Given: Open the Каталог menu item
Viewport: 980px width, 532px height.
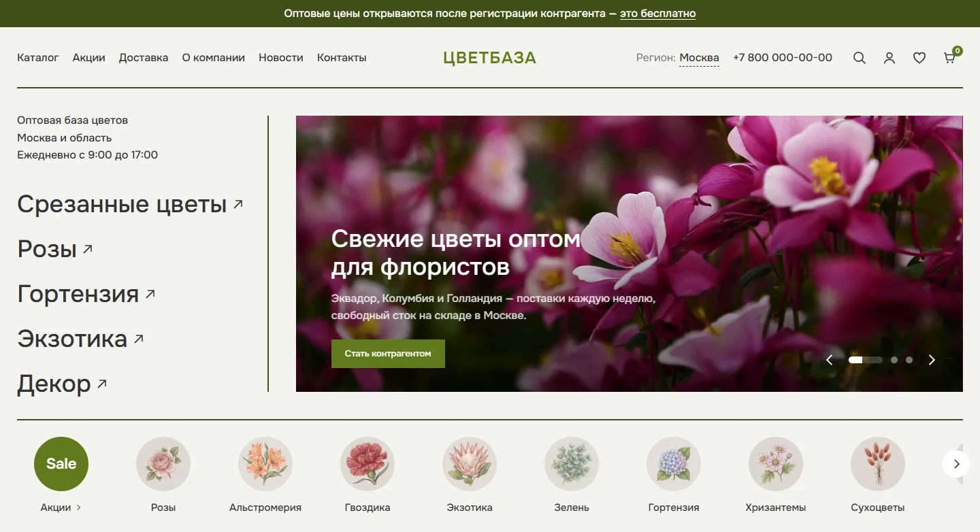Looking at the screenshot, I should click(38, 58).
